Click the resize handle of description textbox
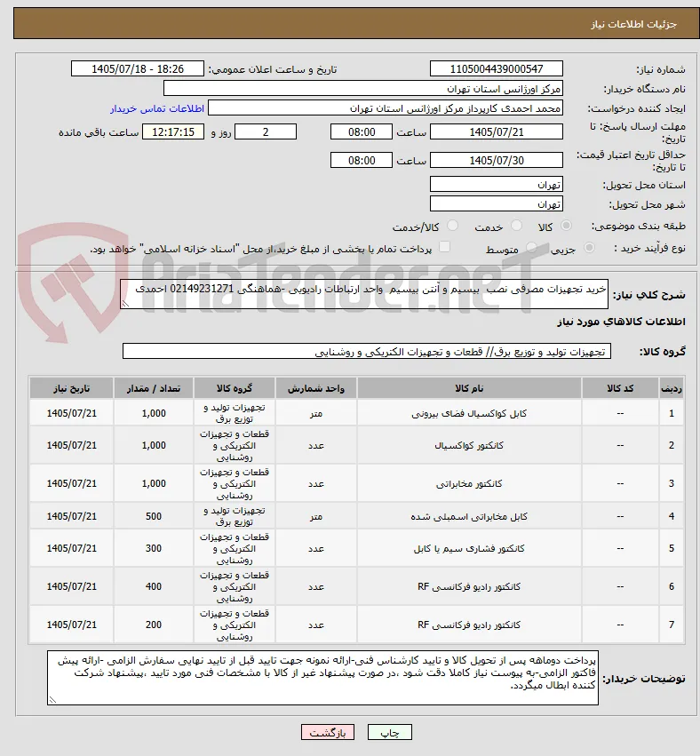 125,303
